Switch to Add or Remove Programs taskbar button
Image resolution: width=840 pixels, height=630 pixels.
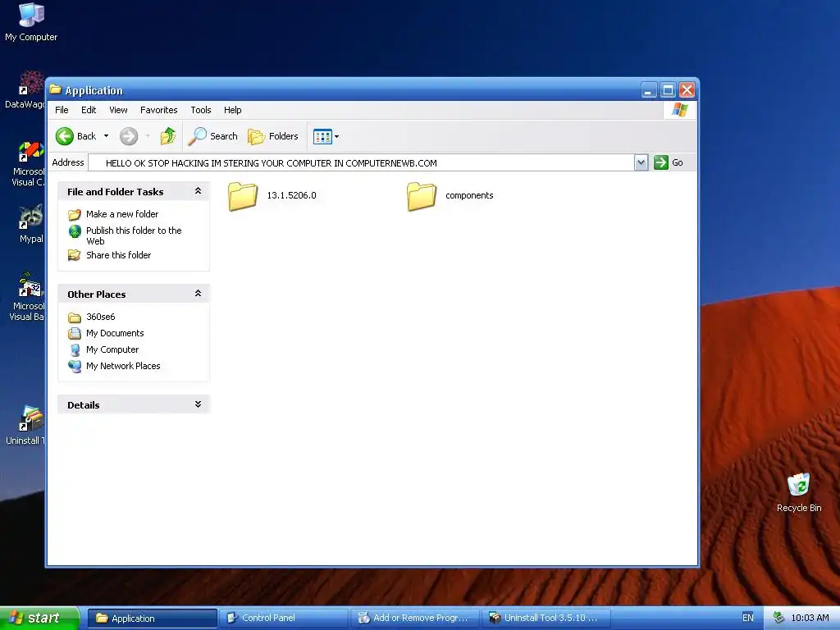click(415, 619)
